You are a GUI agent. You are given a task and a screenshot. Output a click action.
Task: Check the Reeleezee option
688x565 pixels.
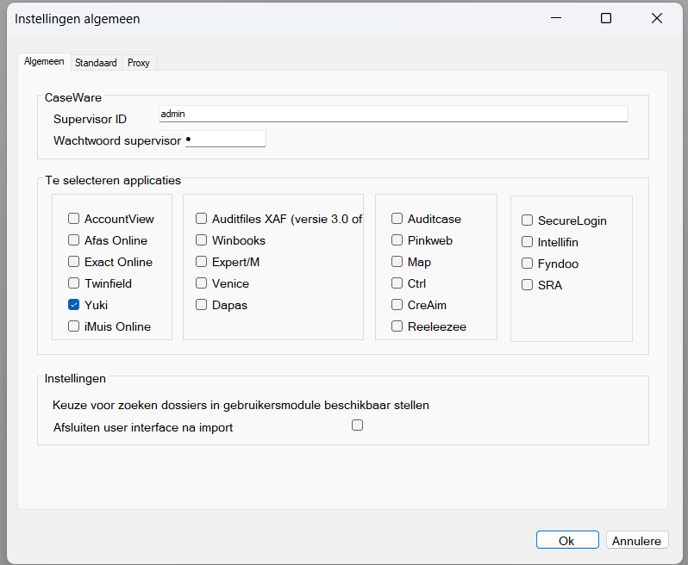[397, 326]
